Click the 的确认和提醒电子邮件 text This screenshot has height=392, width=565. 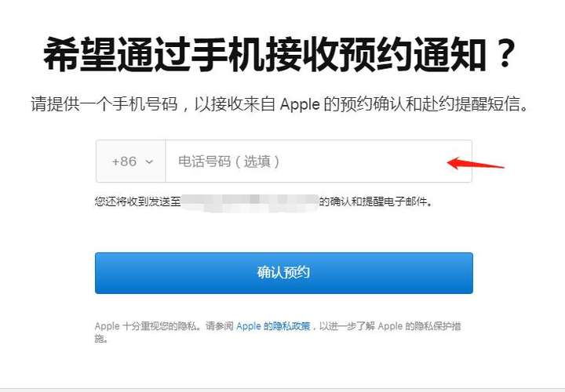click(x=375, y=201)
